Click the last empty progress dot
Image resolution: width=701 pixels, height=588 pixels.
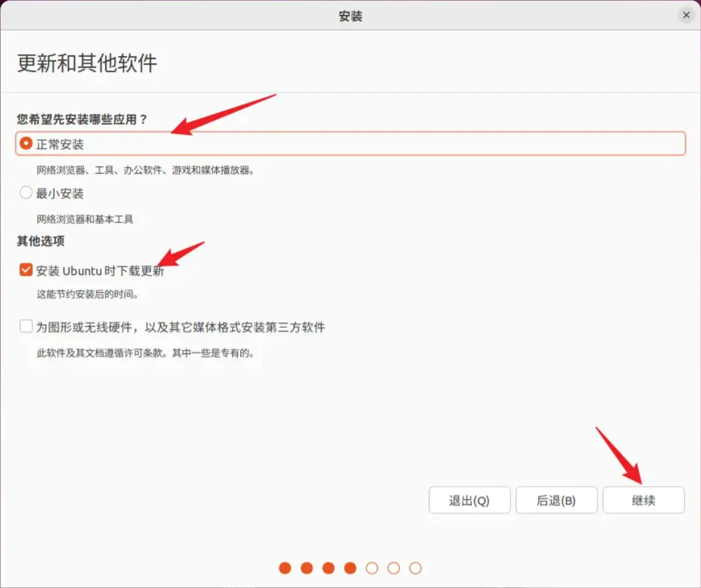pyautogui.click(x=415, y=568)
